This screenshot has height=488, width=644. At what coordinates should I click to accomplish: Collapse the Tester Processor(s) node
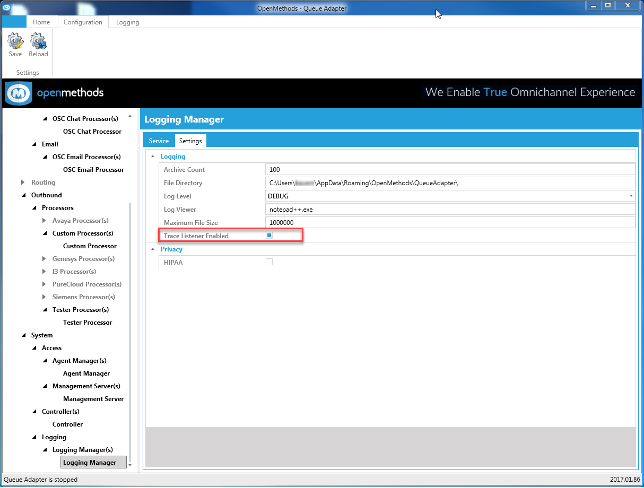(x=45, y=310)
